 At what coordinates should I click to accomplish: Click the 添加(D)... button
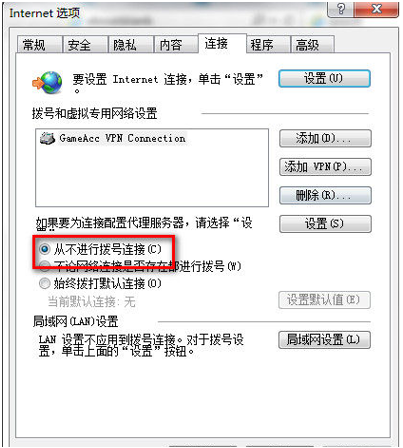click(325, 138)
